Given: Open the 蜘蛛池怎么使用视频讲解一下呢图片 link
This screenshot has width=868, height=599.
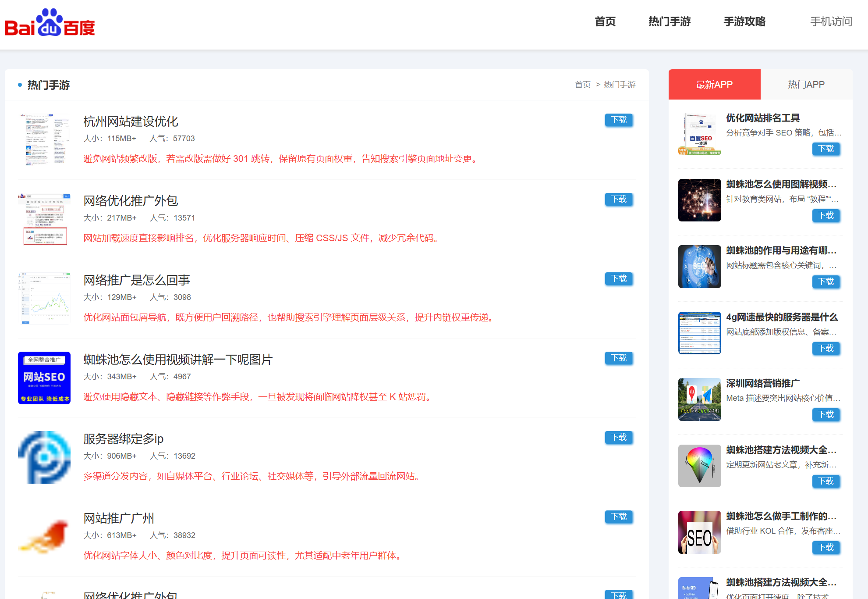Looking at the screenshot, I should click(x=177, y=360).
